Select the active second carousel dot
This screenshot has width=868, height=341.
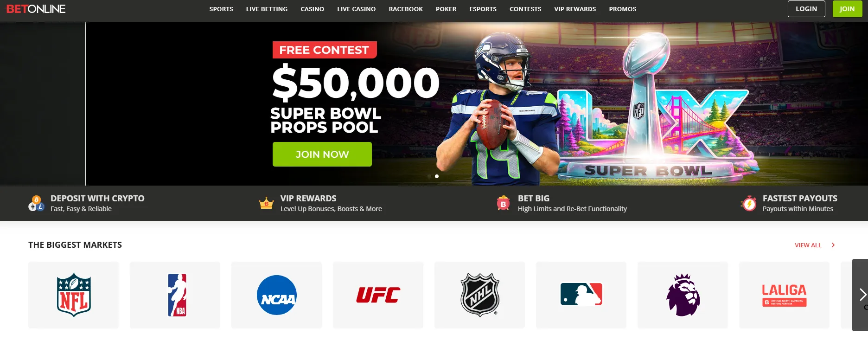[x=437, y=176]
